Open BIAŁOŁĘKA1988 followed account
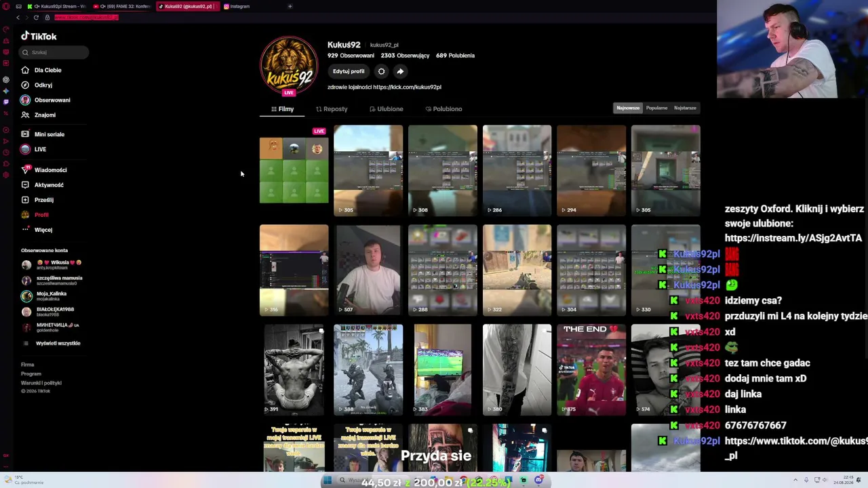 (47, 312)
